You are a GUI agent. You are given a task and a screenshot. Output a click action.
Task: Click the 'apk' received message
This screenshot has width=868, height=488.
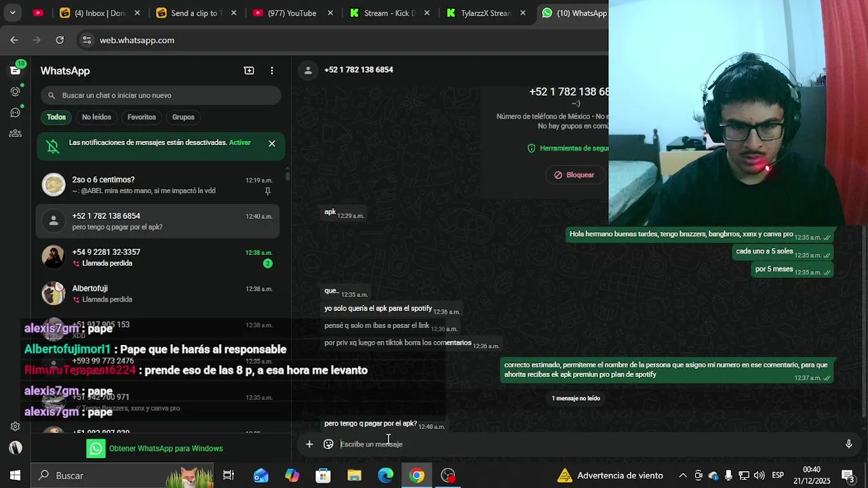pyautogui.click(x=344, y=213)
